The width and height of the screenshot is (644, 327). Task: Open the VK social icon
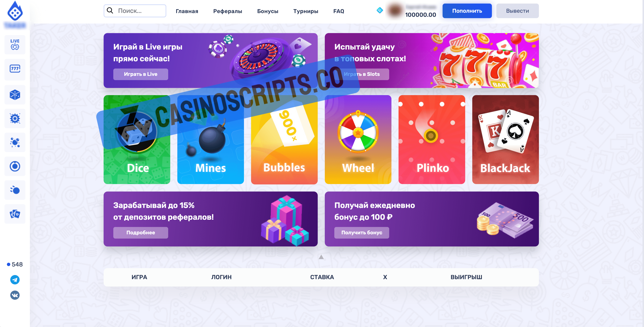(15, 295)
